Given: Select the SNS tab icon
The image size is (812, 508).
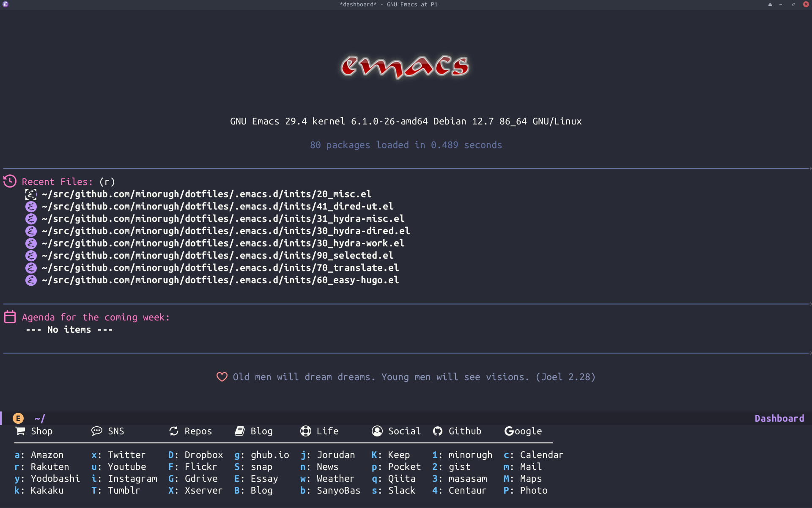Looking at the screenshot, I should [x=95, y=431].
